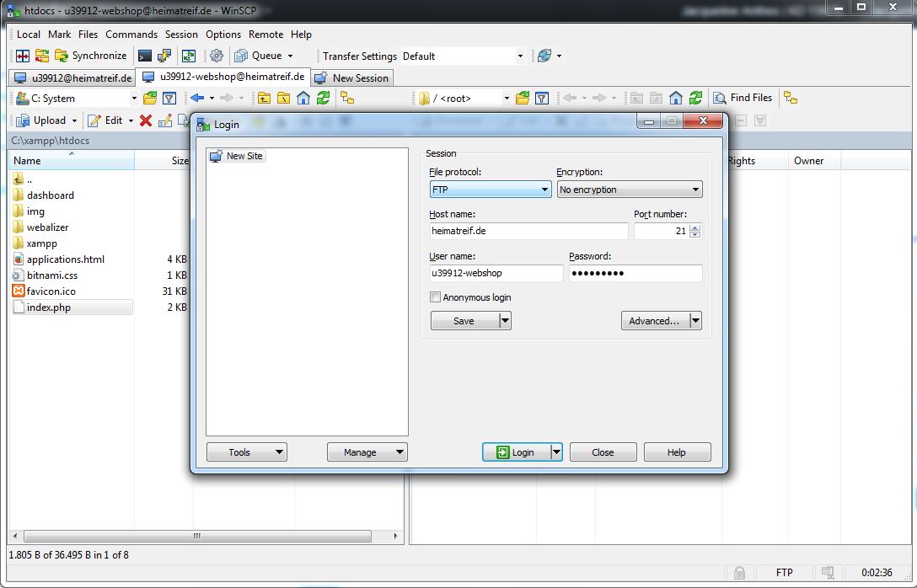Go to parent directory in local panel
917x588 pixels.
(264, 99)
